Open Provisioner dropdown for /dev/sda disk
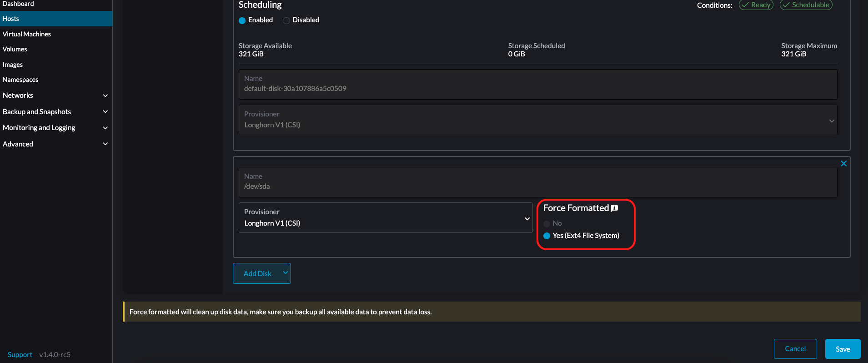 (385, 218)
